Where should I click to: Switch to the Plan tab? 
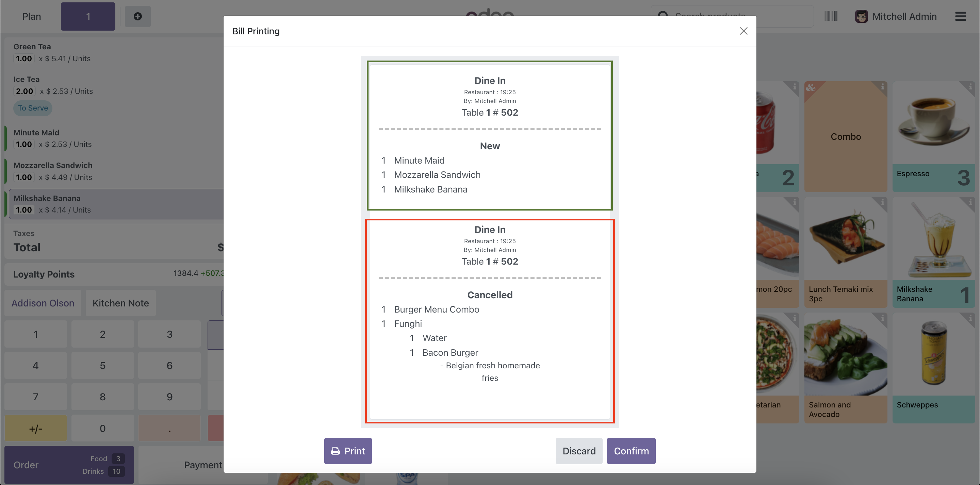tap(32, 16)
